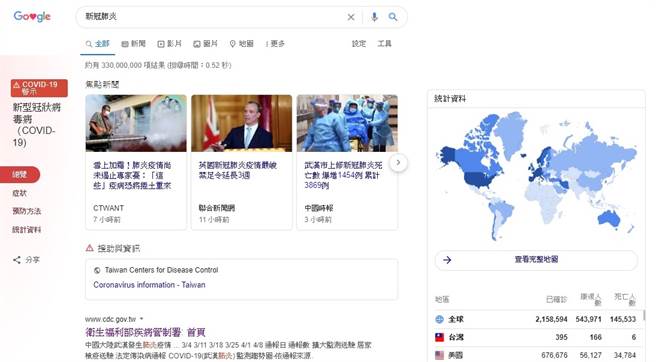Click the world statistics map
The height and width of the screenshot is (362, 656).
(x=536, y=176)
